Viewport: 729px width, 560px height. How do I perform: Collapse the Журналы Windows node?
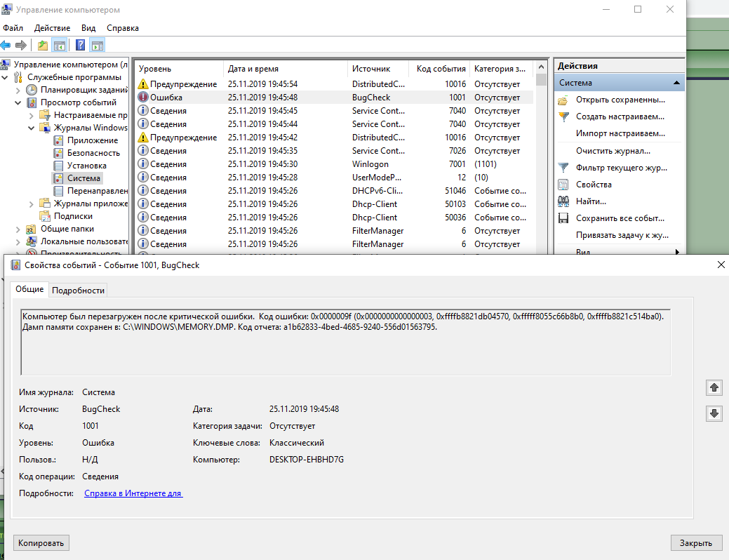coord(32,128)
